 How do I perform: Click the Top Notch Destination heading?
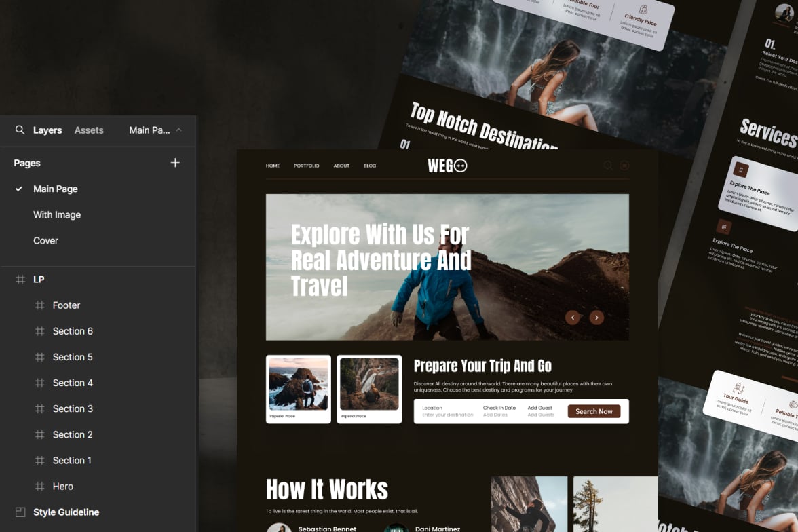(484, 128)
